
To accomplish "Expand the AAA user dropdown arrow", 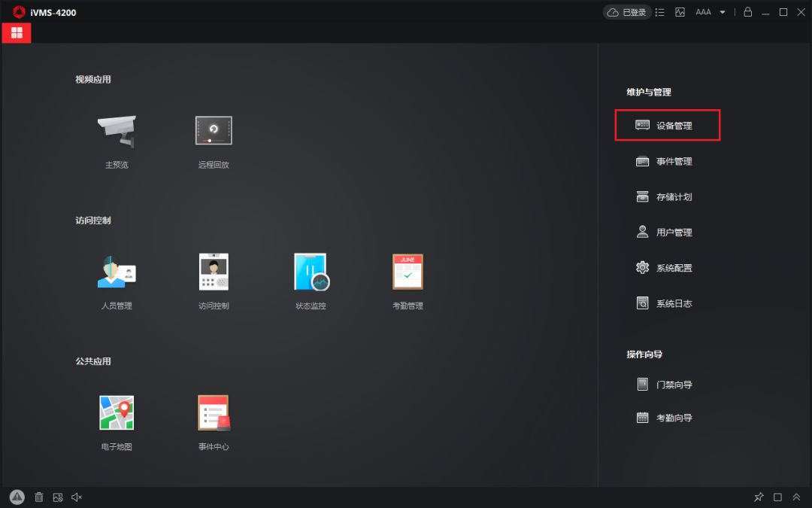I will (723, 12).
